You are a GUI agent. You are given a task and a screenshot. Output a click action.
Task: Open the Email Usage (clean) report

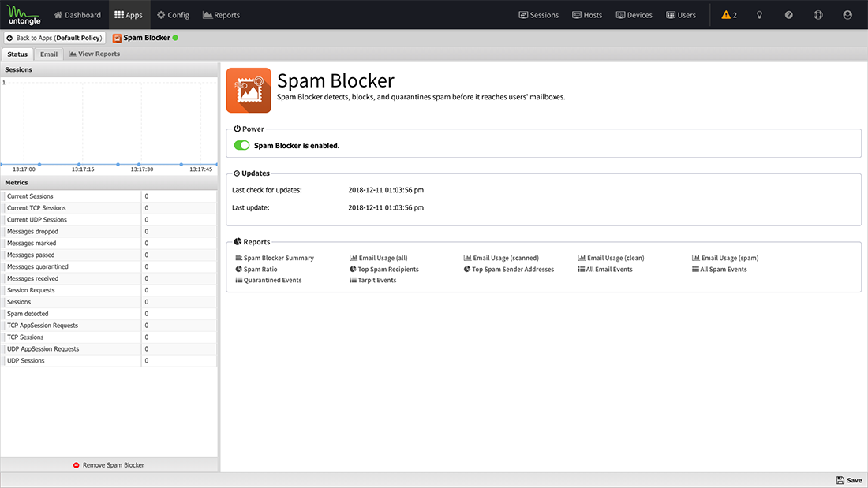[x=611, y=258]
